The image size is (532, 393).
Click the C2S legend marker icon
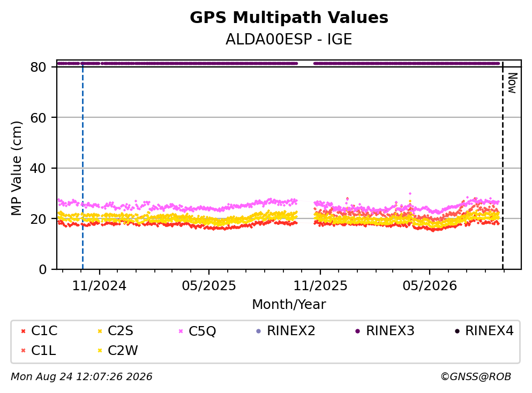pyautogui.click(x=100, y=331)
